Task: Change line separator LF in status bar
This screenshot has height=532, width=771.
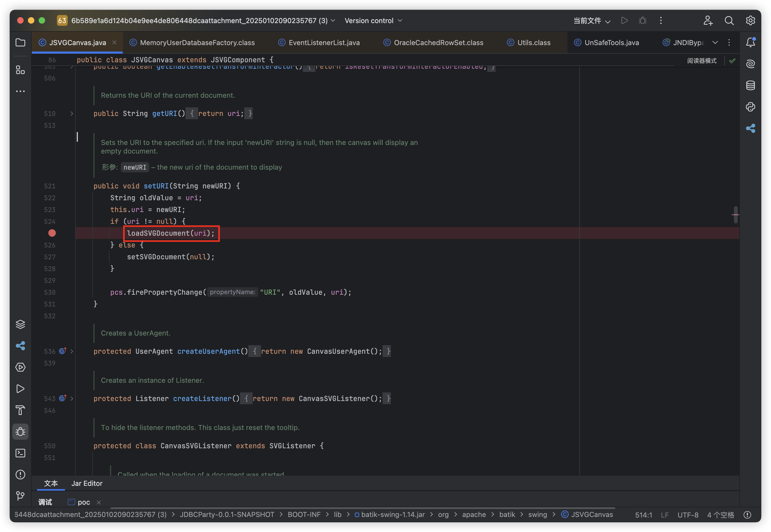Action: 665,515
